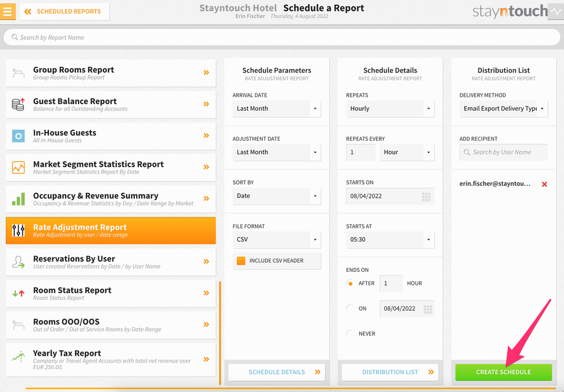Screen dimensions: 564x392
Task: Click the Starts On date field
Action: tap(391, 197)
